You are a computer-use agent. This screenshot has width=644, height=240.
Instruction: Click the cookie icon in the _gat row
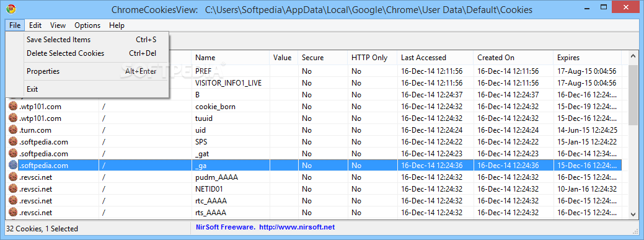[13, 154]
